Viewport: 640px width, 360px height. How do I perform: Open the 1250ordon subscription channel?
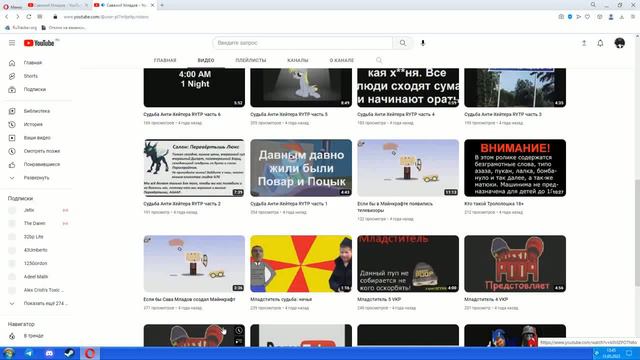pos(37,264)
